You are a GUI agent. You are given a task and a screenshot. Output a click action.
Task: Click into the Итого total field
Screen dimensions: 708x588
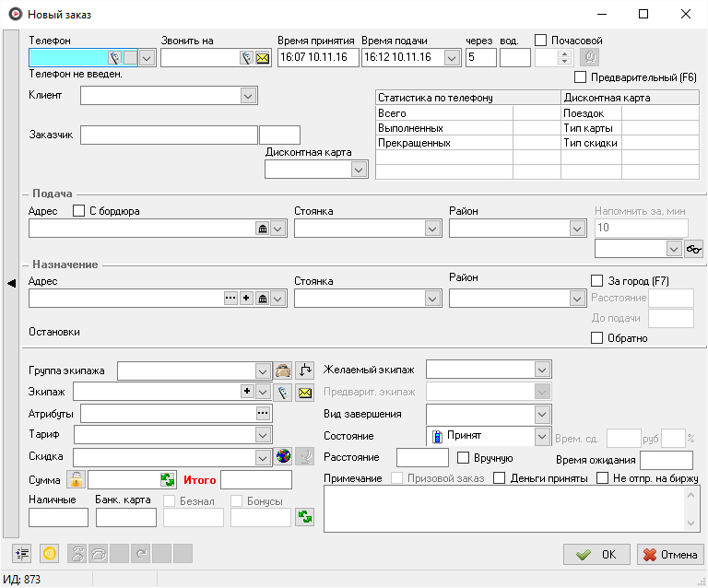[256, 479]
